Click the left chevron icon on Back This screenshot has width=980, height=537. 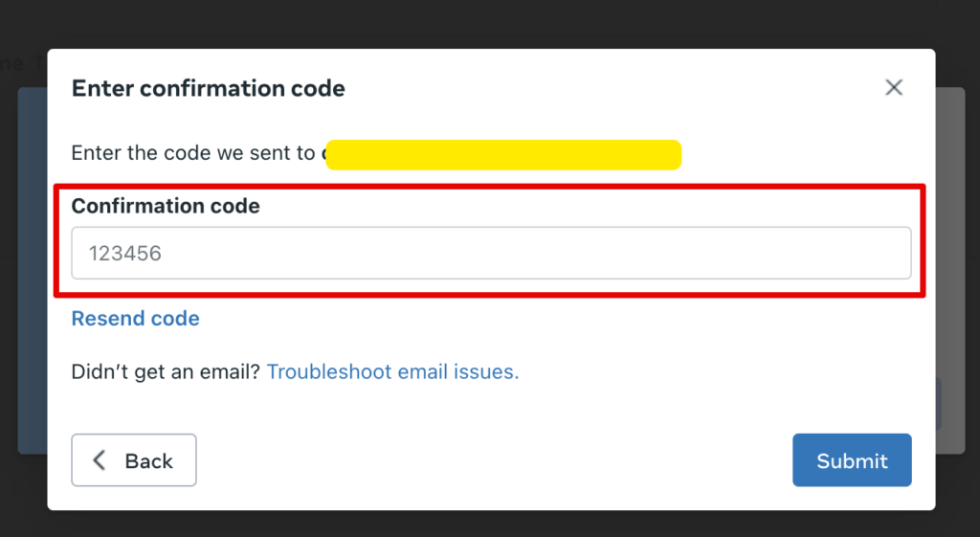click(x=99, y=460)
